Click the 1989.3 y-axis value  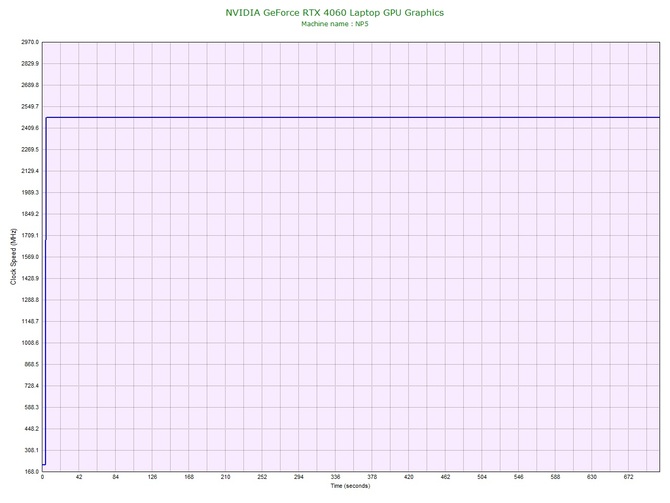[30, 192]
